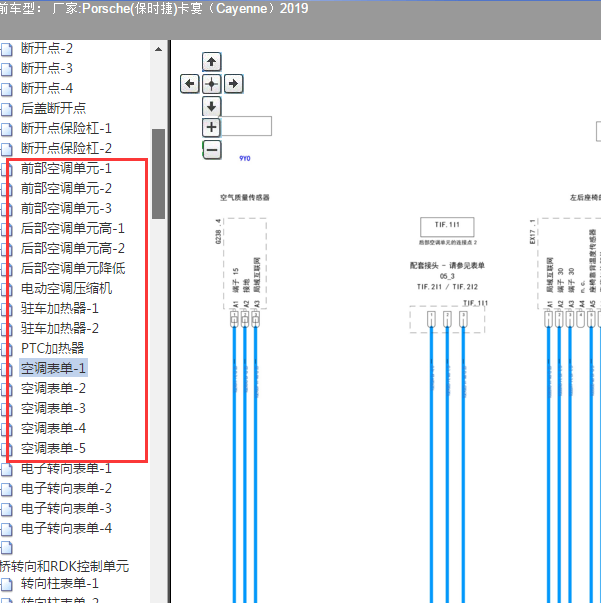601x603 pixels.
Task: Select 电动空调压缩机 entry
Action: click(66, 288)
